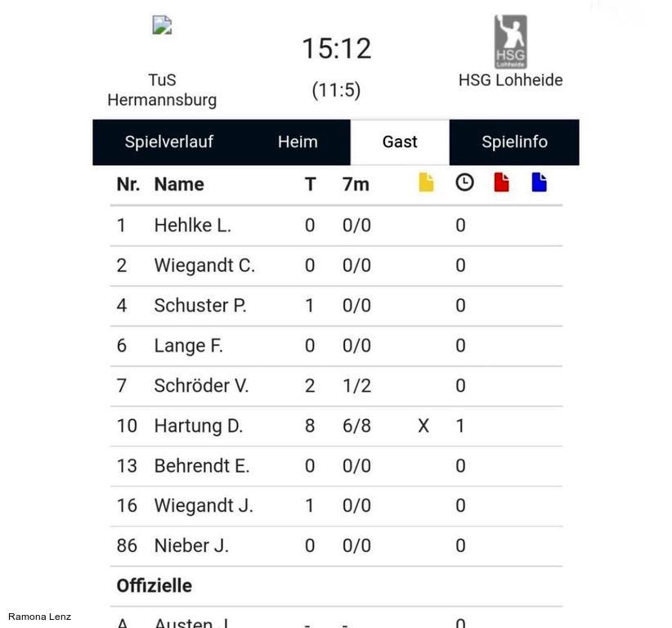Click the Offizielle section heading

pyautogui.click(x=155, y=586)
